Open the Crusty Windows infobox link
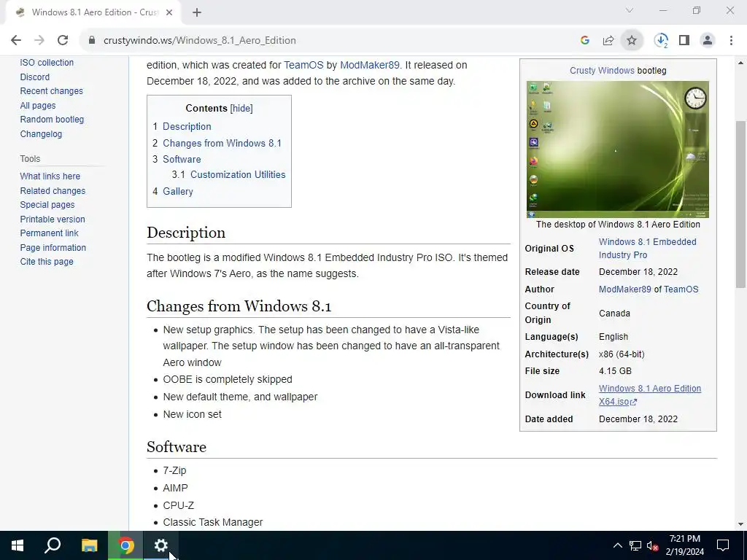 (x=602, y=71)
